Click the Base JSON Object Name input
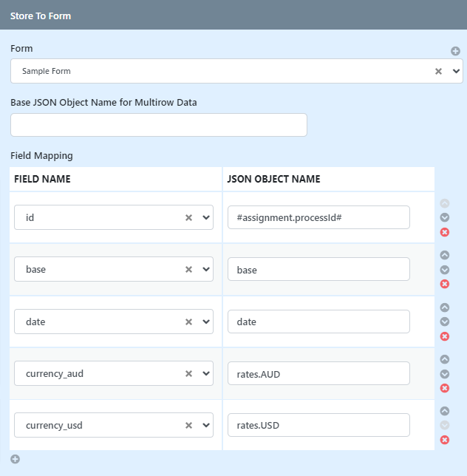This screenshot has width=467, height=476. point(159,125)
